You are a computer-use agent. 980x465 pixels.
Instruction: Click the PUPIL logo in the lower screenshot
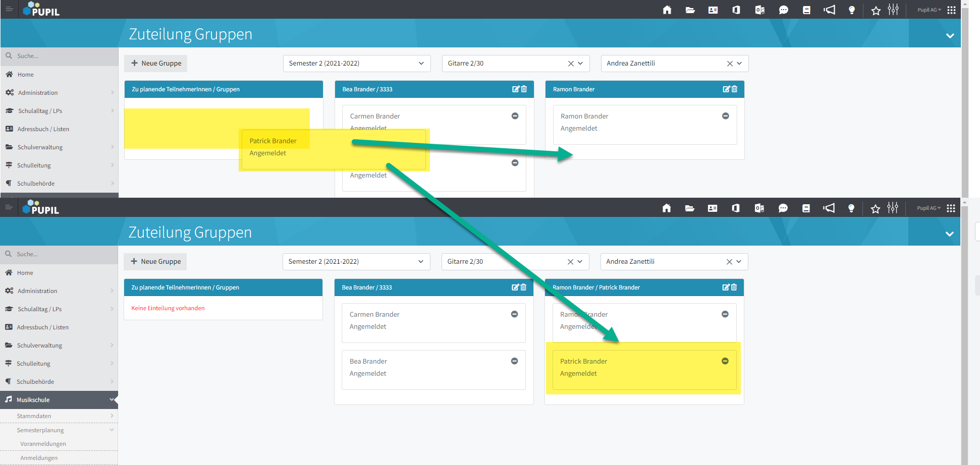pyautogui.click(x=41, y=207)
